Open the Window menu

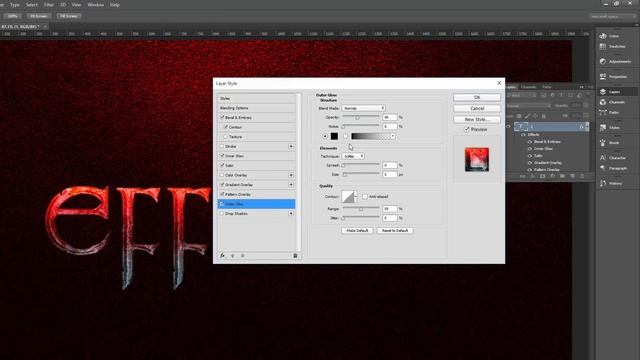(x=96, y=5)
